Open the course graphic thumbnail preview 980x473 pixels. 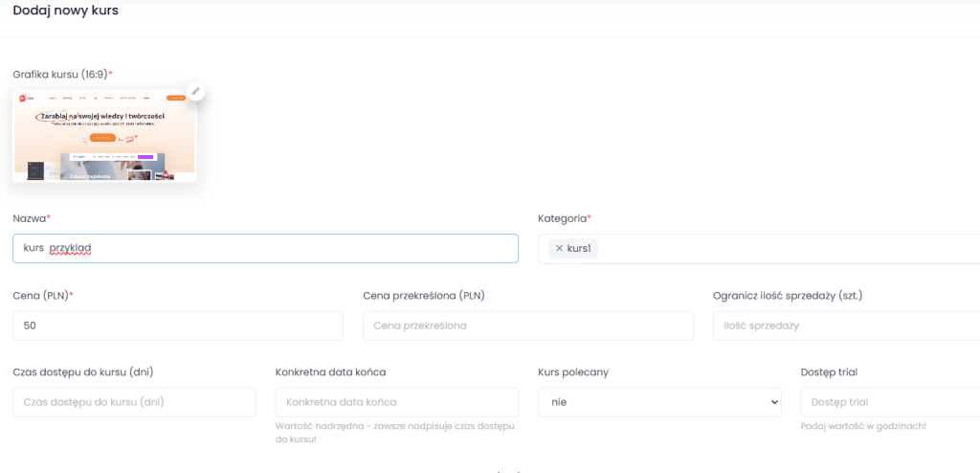click(103, 137)
